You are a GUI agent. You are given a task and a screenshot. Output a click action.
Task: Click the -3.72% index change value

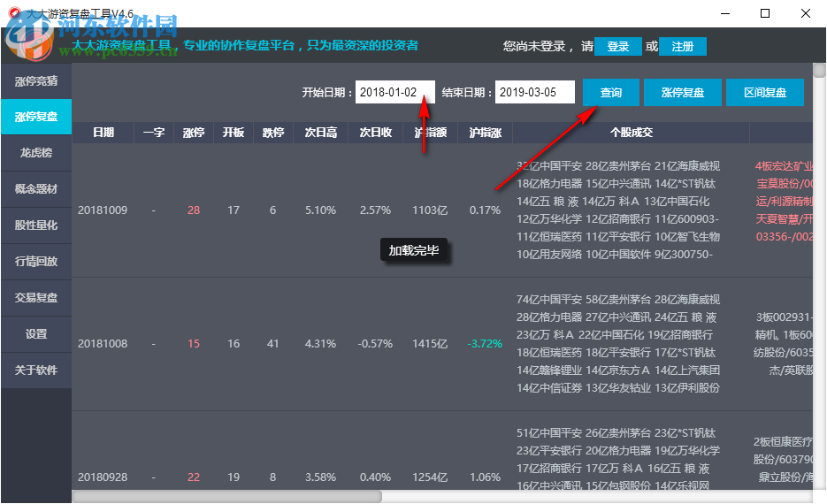click(485, 344)
